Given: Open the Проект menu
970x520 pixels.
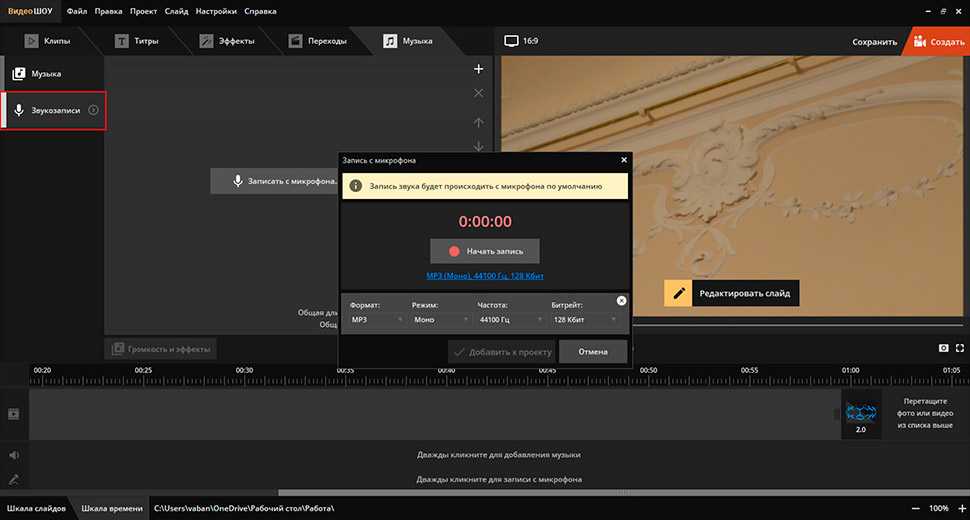Looking at the screenshot, I should (143, 12).
